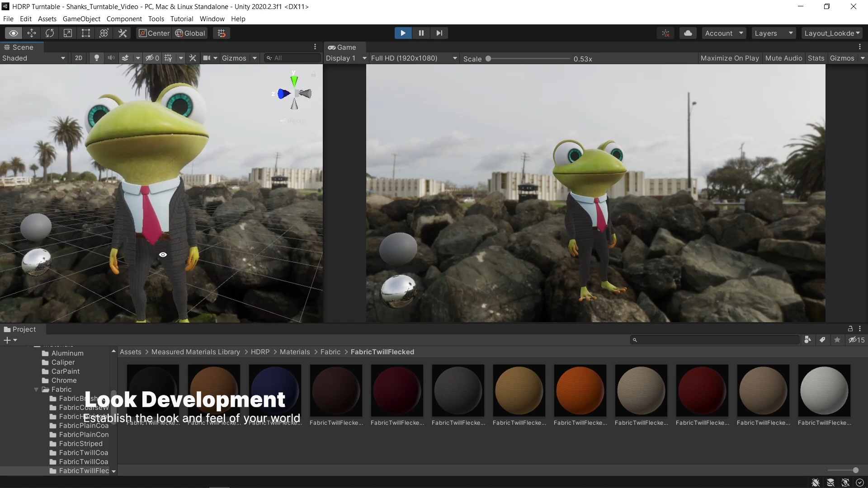
Task: Adjust the Game view Scale slider
Action: click(x=489, y=58)
